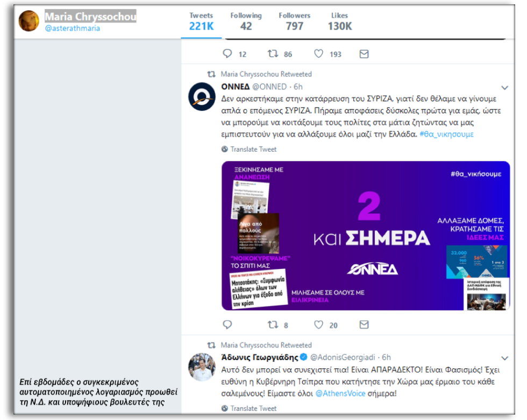
Task: Click retweet indicator icon above Georgiadis tweet
Action: click(x=211, y=345)
